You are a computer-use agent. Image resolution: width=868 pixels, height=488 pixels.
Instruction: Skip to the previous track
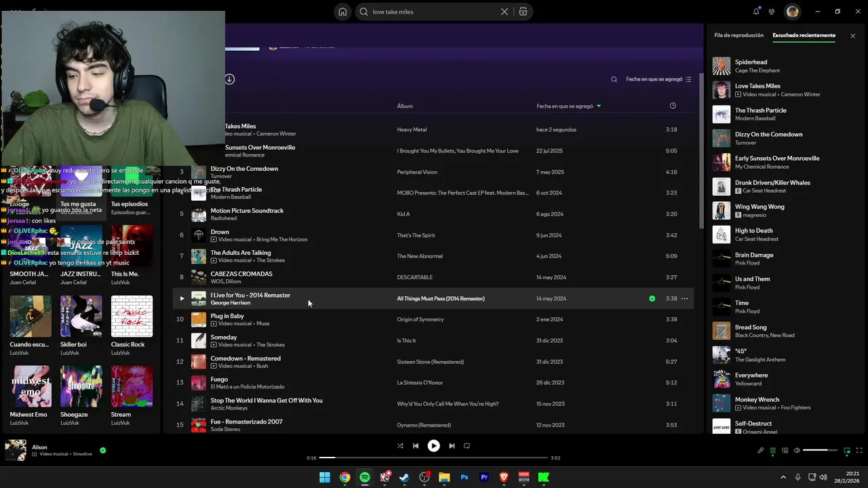(x=416, y=446)
